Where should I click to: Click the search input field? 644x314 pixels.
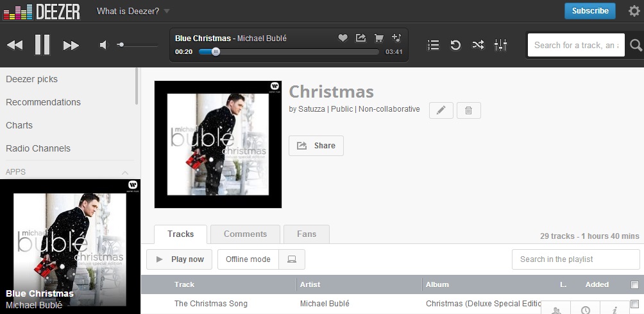coord(576,45)
